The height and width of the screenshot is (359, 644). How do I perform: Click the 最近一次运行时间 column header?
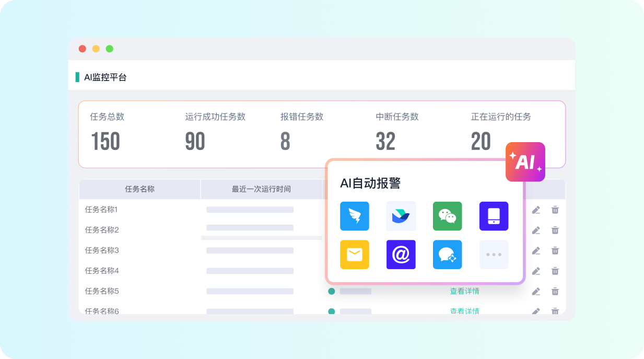point(261,189)
